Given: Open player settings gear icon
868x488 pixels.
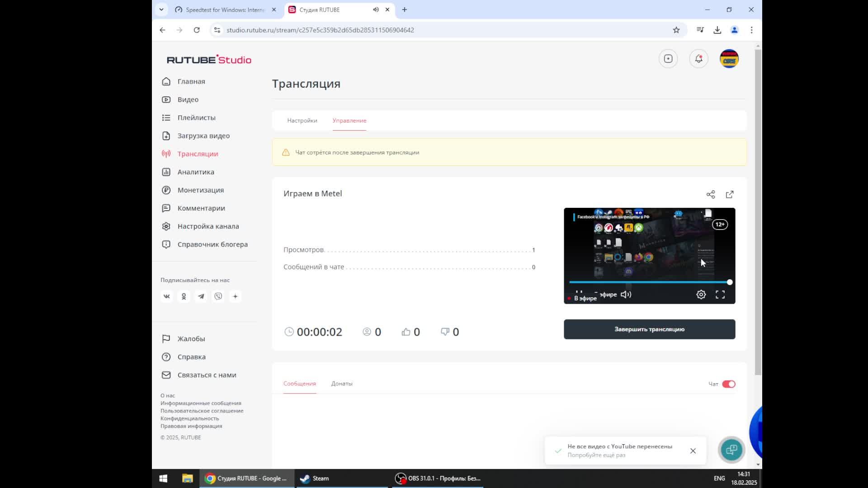Looking at the screenshot, I should (701, 295).
